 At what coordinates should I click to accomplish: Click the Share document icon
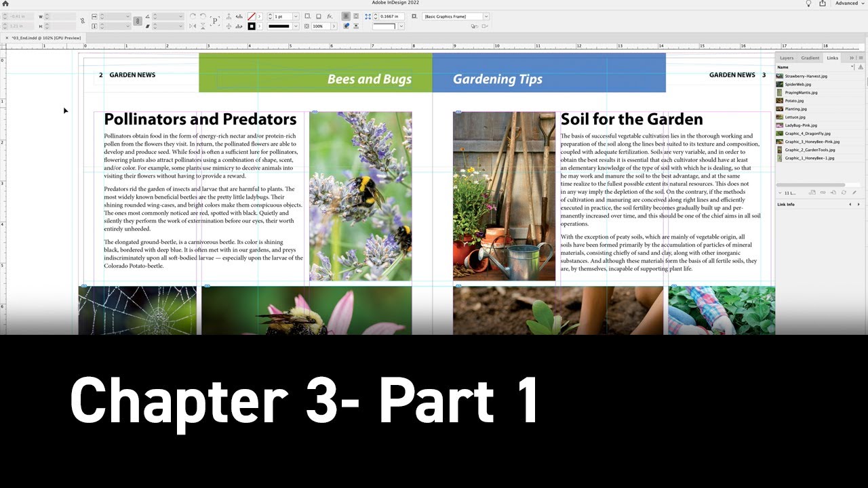tap(823, 3)
